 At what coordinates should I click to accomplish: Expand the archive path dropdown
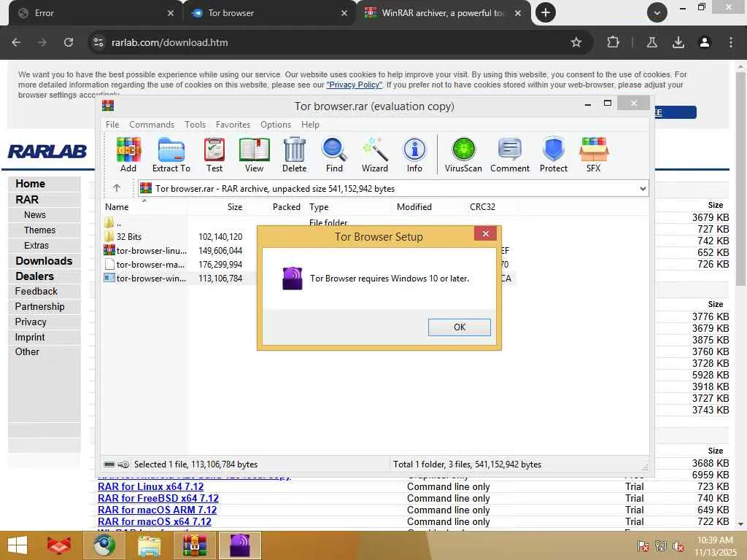click(643, 189)
